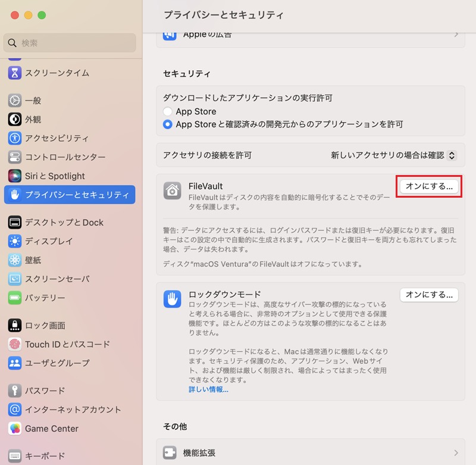Screen dimensions: 476x465
Task: Open the Siri と Spotlight icon
Action: (x=14, y=176)
